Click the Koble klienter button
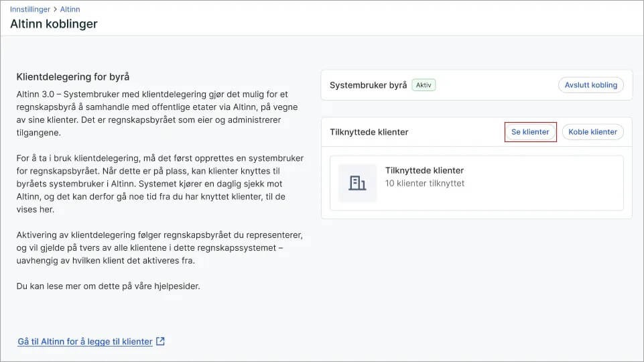The height and width of the screenshot is (362, 644). (592, 132)
